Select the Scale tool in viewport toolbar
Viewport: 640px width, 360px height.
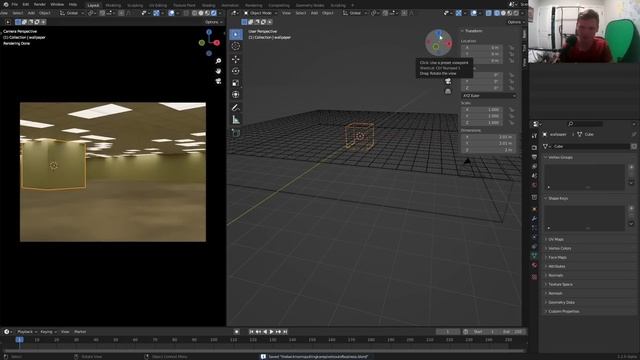[236, 83]
